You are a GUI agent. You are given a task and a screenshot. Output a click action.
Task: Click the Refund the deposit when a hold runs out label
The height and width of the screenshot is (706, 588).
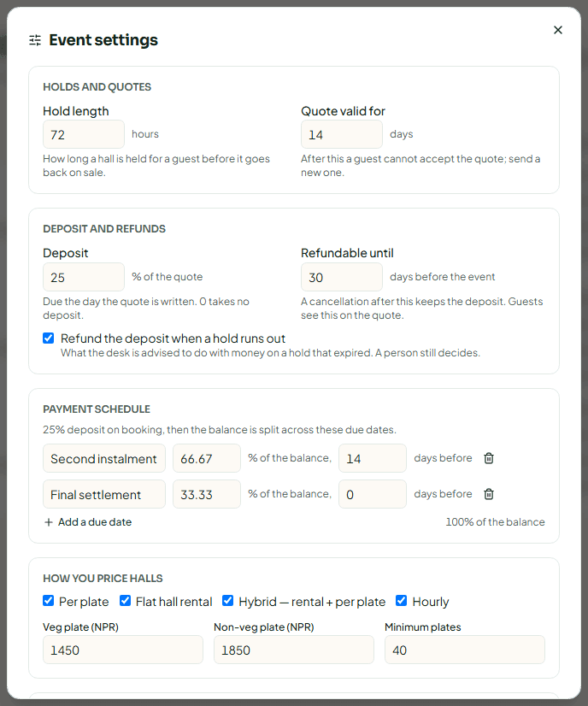tap(173, 338)
